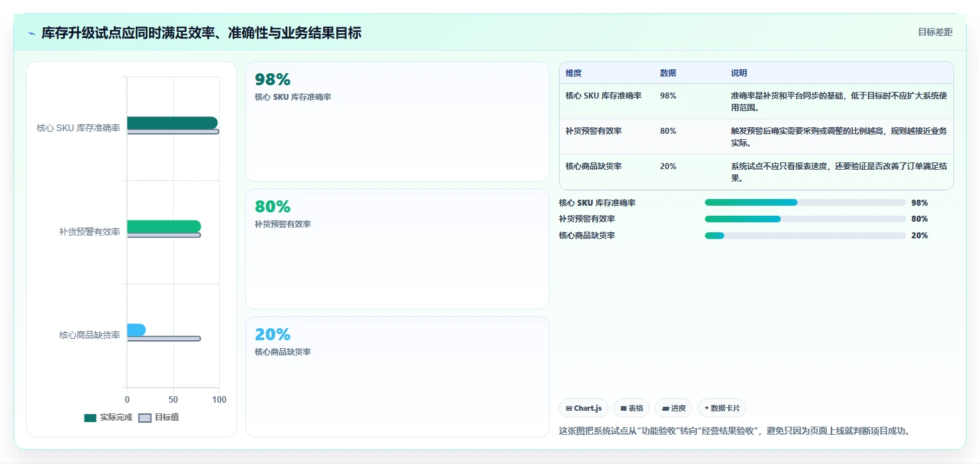Click the 50 tick on chart x-axis
980x464 pixels.
point(173,400)
